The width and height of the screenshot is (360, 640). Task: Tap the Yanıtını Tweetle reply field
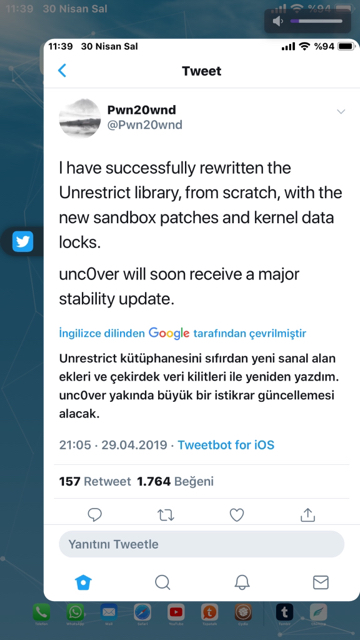(x=202, y=544)
